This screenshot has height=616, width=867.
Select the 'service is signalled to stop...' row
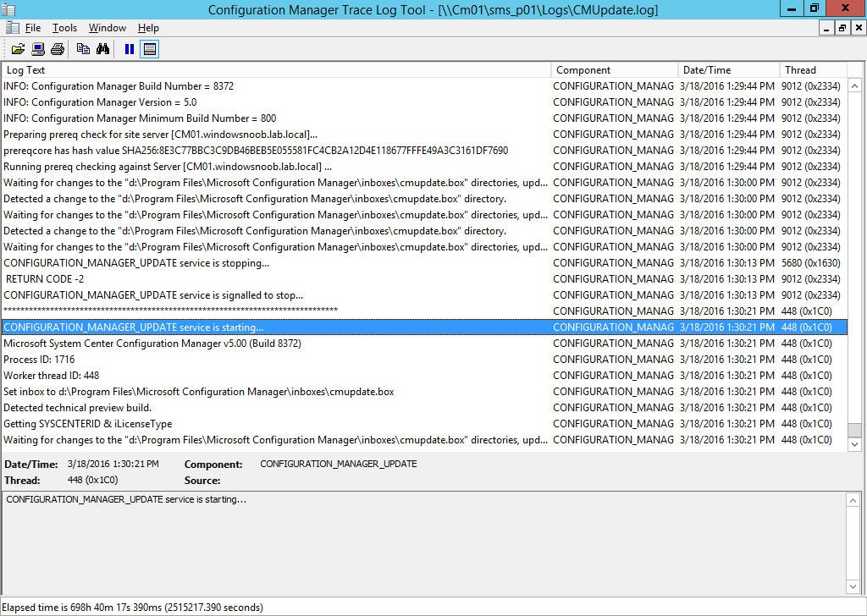pos(424,295)
